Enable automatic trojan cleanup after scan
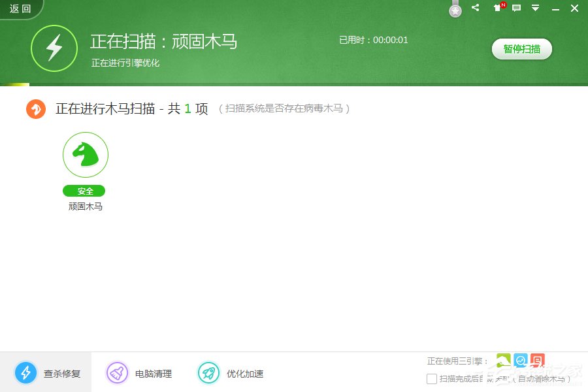 [432, 378]
